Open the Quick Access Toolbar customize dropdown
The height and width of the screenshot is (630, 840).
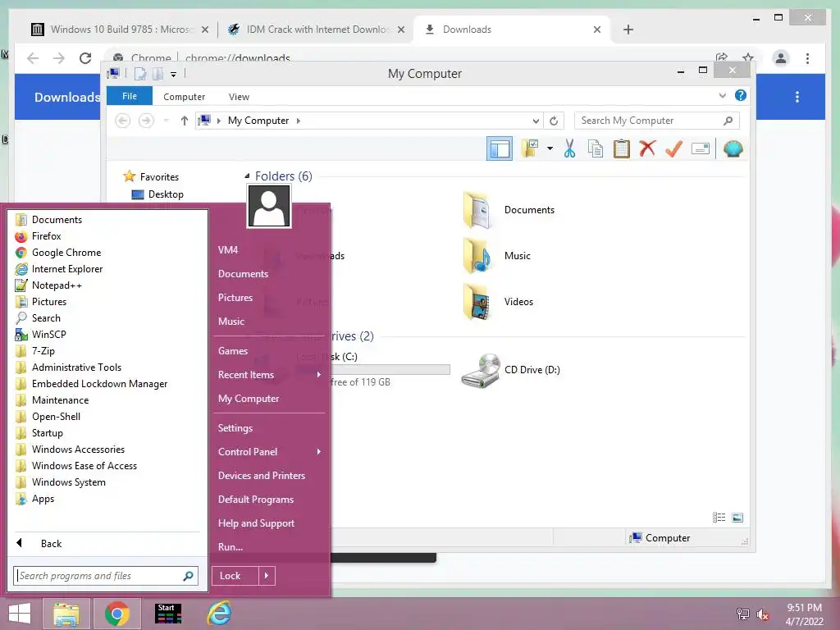click(174, 74)
